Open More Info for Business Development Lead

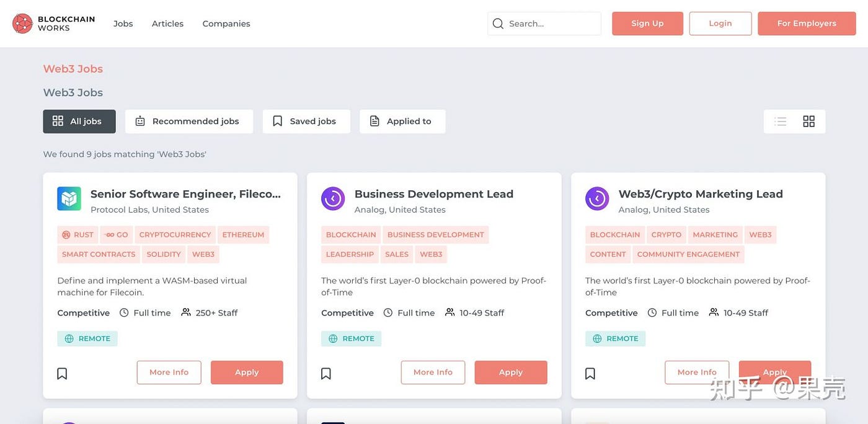(433, 373)
